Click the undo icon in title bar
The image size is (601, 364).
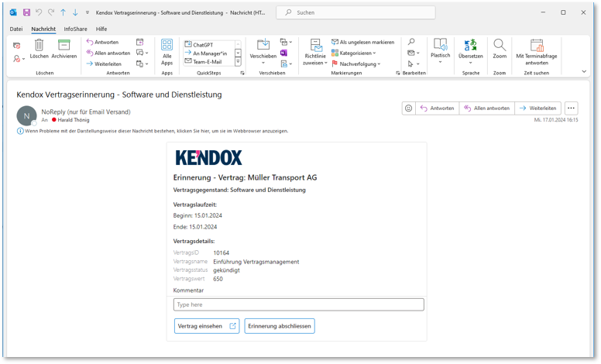39,12
